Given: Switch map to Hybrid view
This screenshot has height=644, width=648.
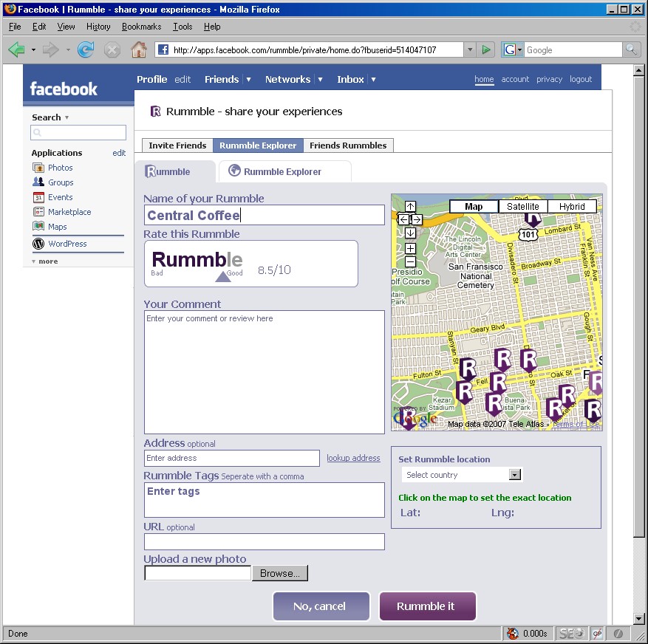Looking at the screenshot, I should pos(572,207).
